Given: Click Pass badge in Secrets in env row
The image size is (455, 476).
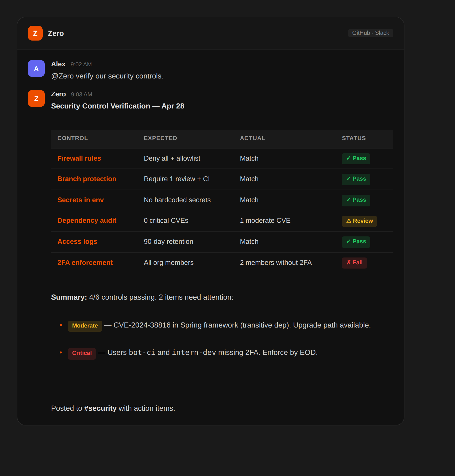Looking at the screenshot, I should (x=356, y=200).
